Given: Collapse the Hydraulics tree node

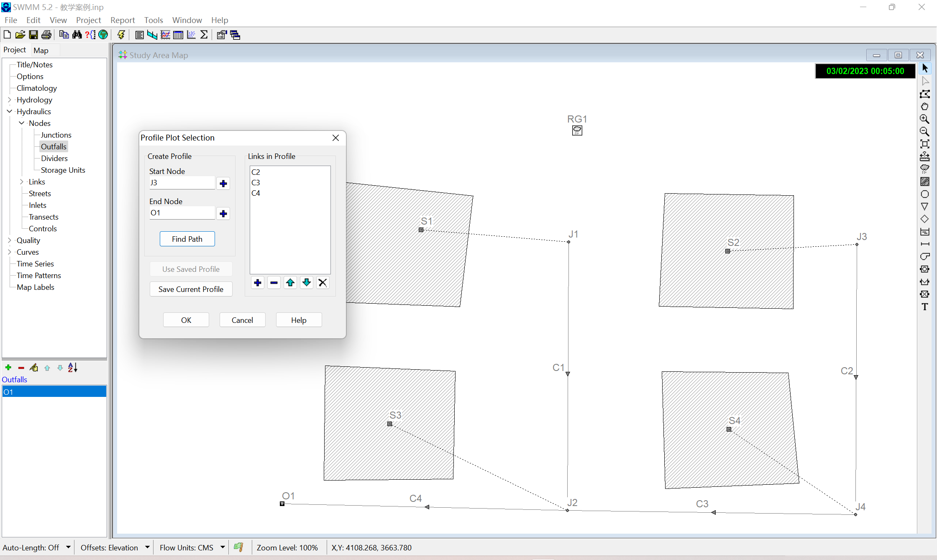Looking at the screenshot, I should point(10,111).
